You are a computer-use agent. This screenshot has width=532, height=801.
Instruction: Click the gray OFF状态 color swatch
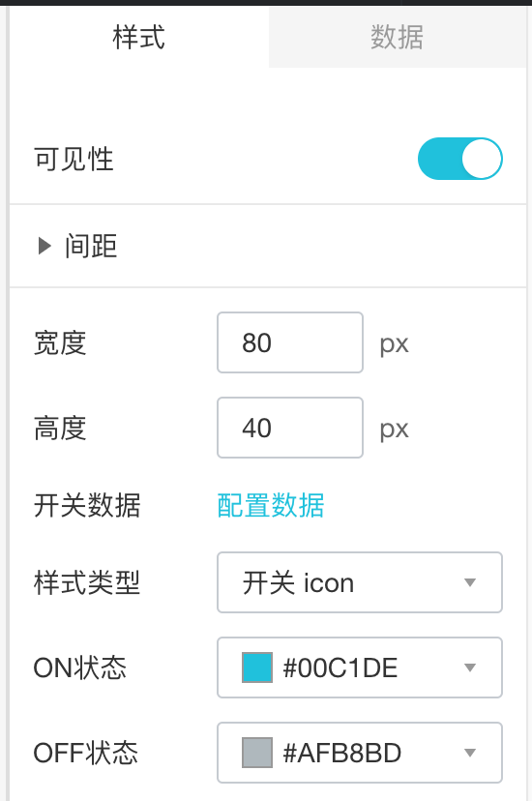(x=256, y=753)
